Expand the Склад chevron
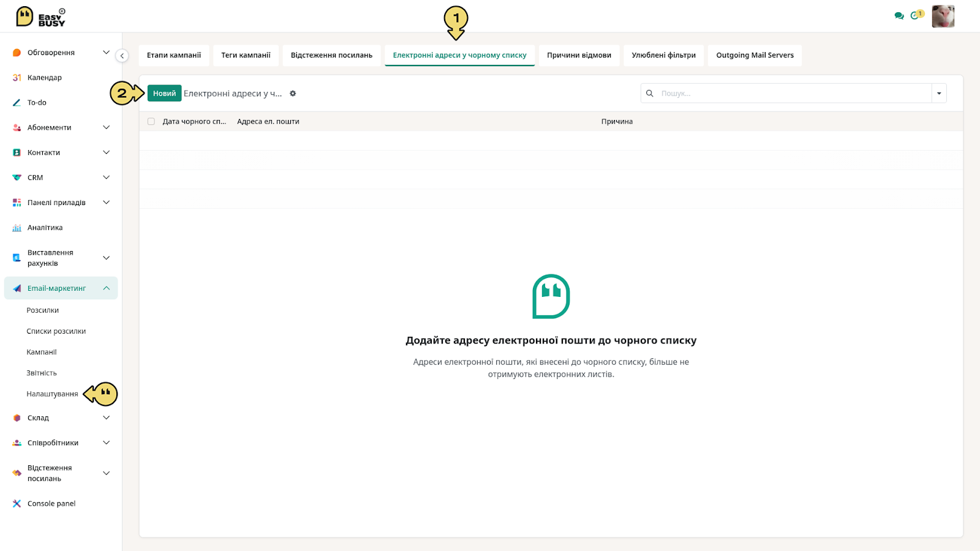Image resolution: width=980 pixels, height=551 pixels. [x=106, y=418]
